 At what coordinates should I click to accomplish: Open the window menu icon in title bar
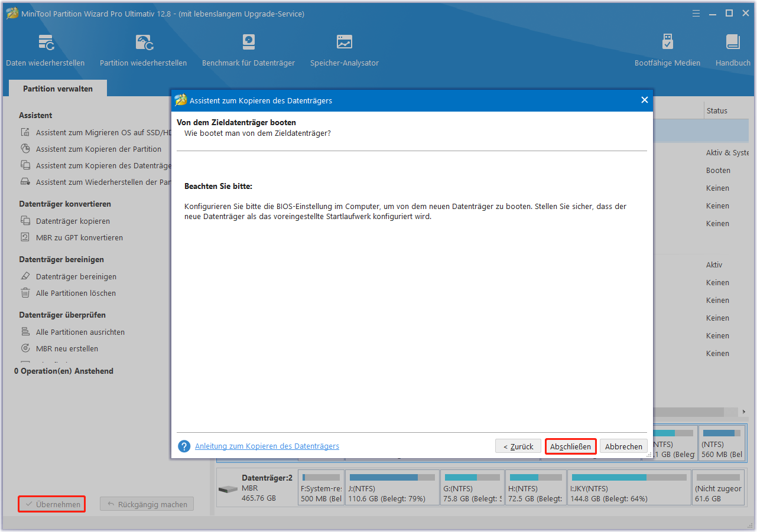pos(697,13)
